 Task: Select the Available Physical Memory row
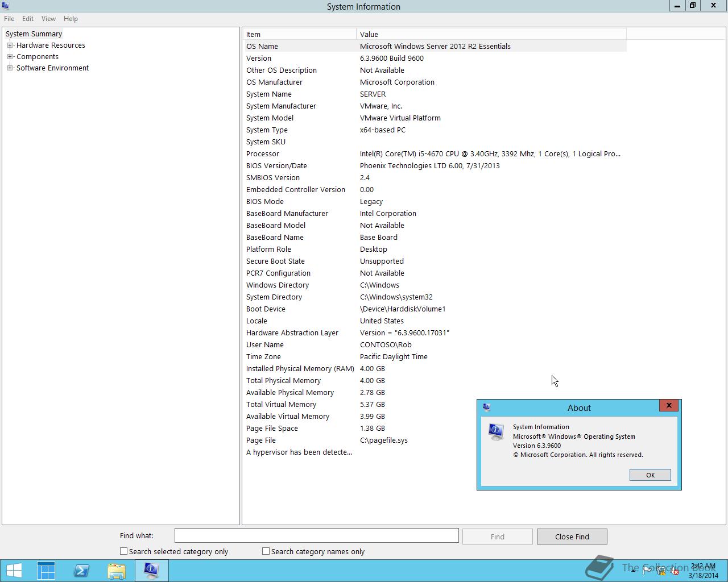(435, 392)
